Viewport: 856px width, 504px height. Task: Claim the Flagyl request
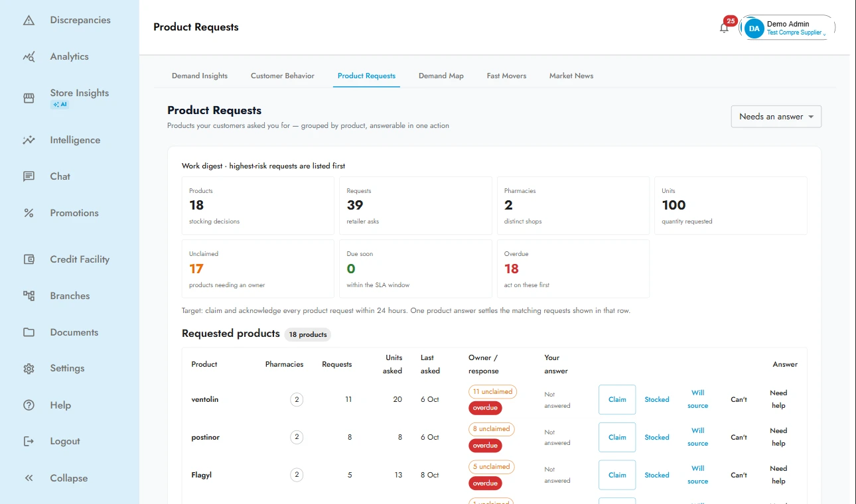[x=617, y=475]
